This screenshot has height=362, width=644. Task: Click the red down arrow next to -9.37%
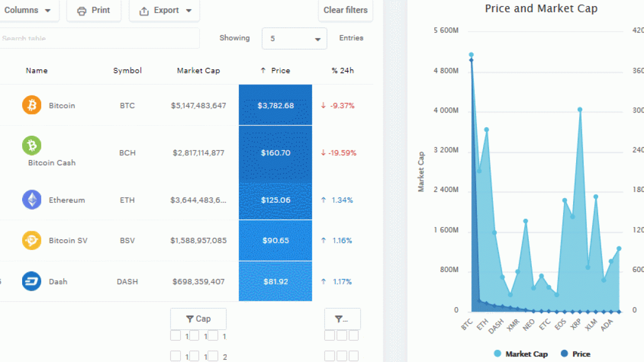coord(324,106)
